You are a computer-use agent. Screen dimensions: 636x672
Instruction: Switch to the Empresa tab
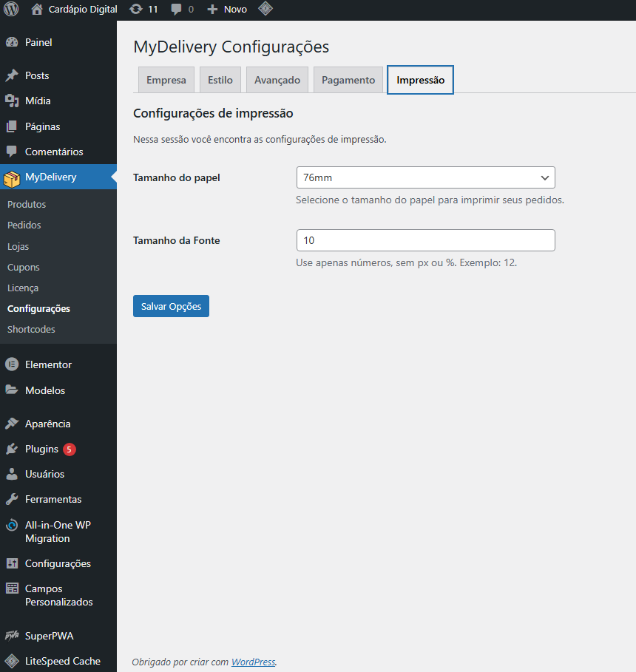click(166, 80)
